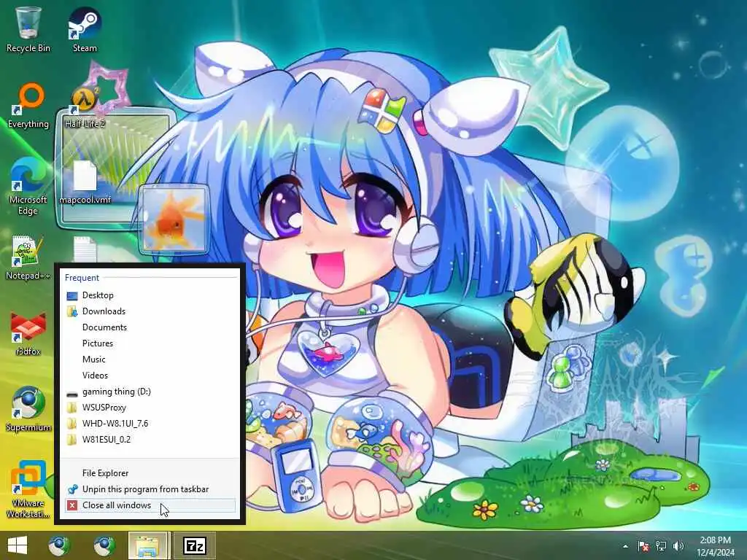This screenshot has height=560, width=747.
Task: Select the VMware Workstation desktop shortcut
Action: 28,489
